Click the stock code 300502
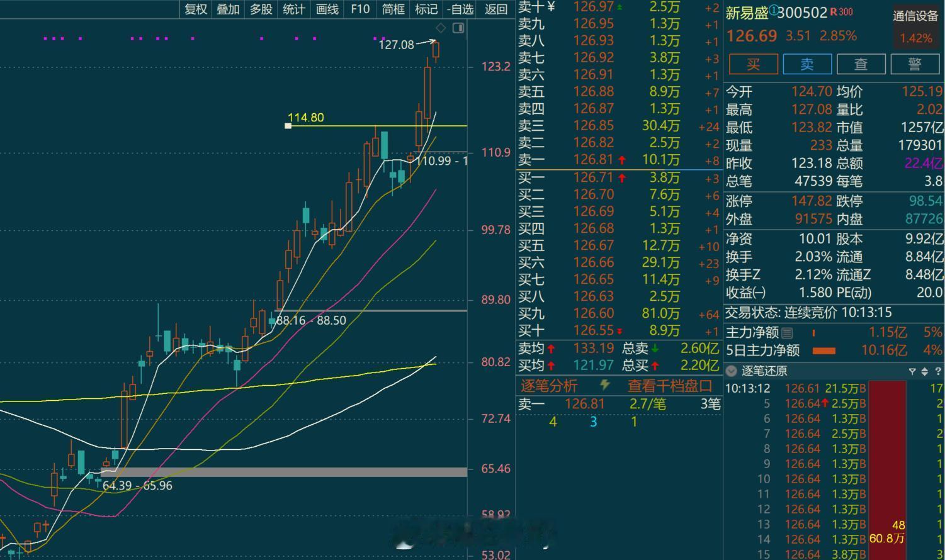Viewport: 945px width, 560px height. (x=802, y=13)
